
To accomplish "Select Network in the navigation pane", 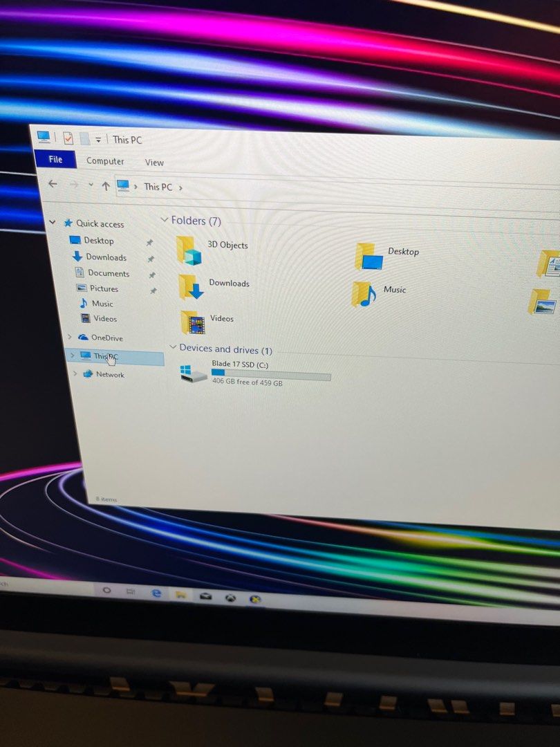I will (110, 374).
